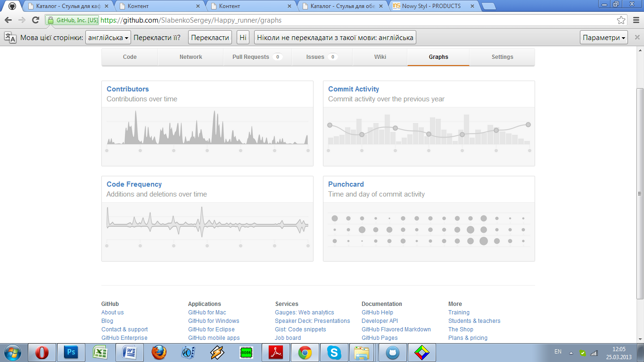
Task: Click 'Ніколи не перекладати з такої мови' button
Action: coord(335,38)
